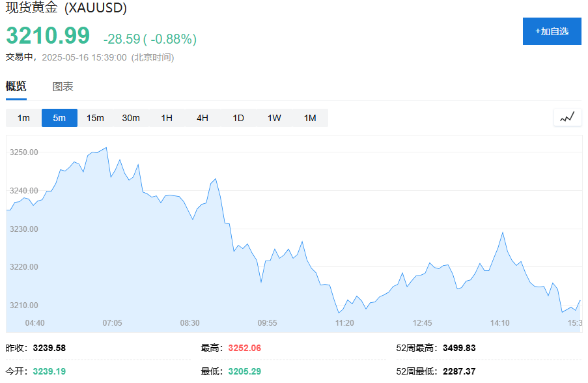
Task: Click the 09:55 time axis label
Action: coord(267,322)
